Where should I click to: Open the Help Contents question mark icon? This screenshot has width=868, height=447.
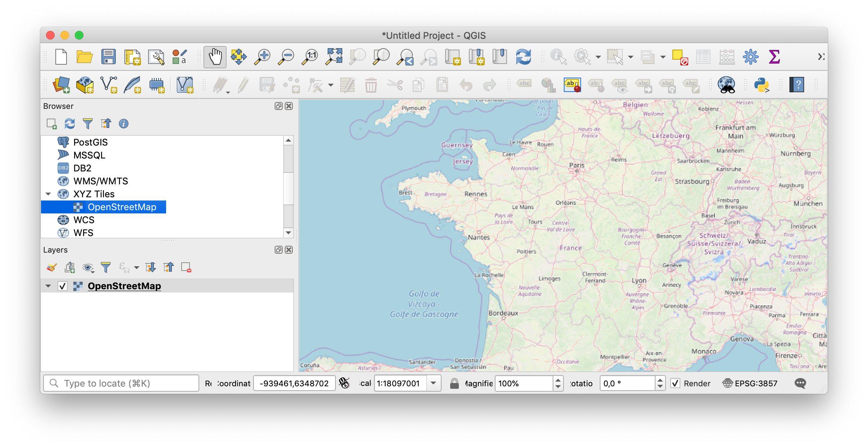[797, 85]
